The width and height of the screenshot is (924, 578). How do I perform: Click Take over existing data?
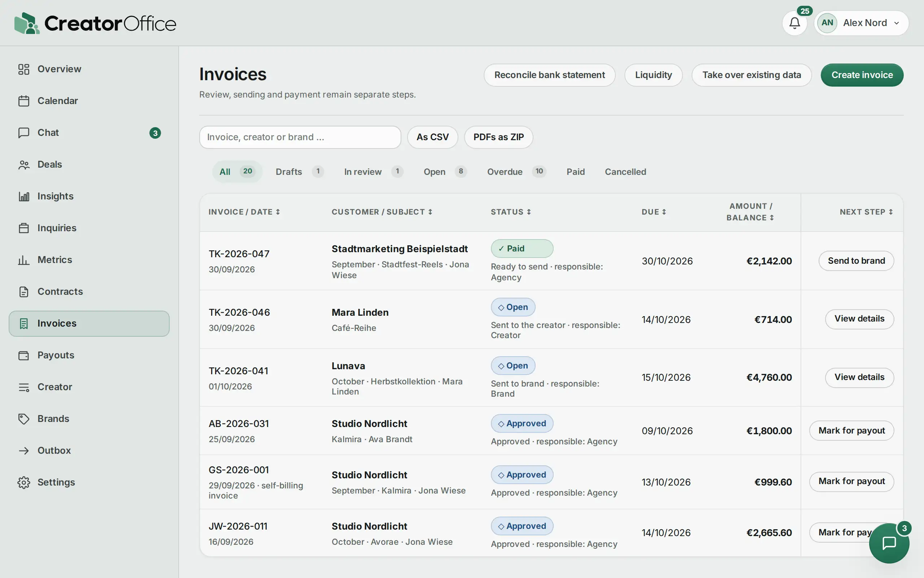[x=751, y=75]
